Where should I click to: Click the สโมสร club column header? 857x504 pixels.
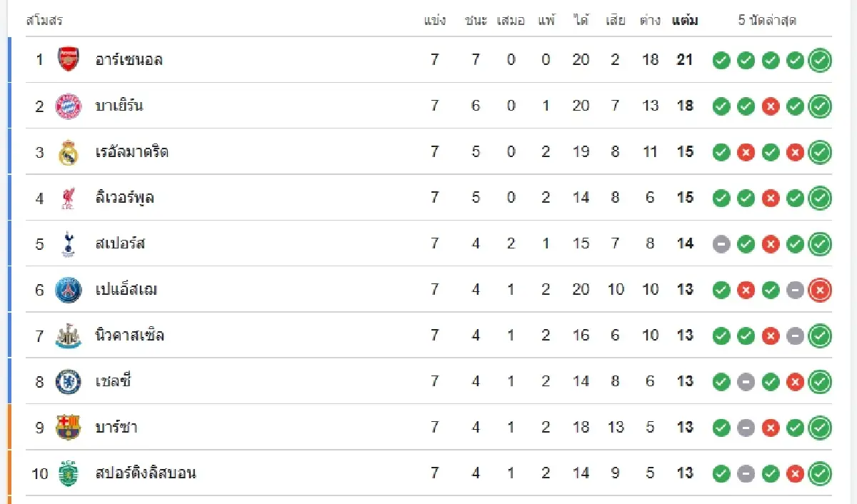pyautogui.click(x=44, y=21)
